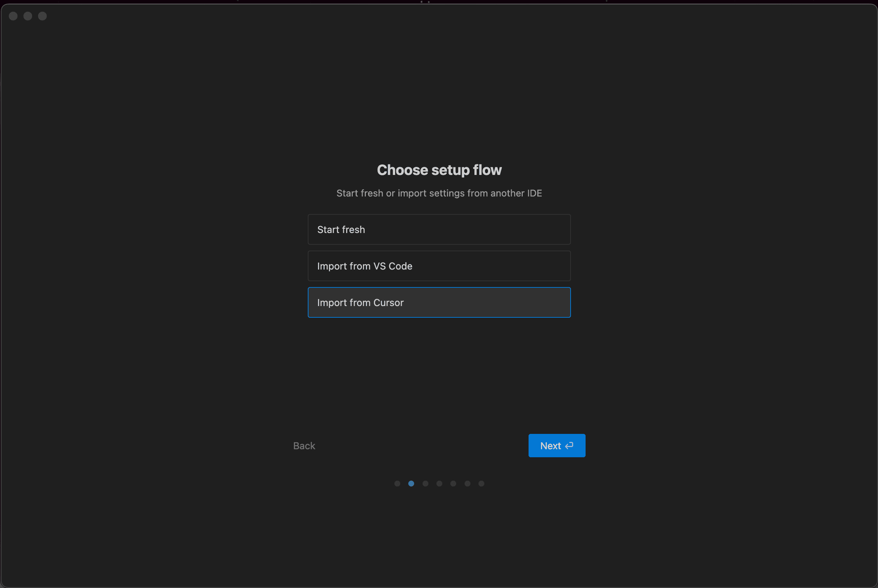Click the first pagination dot
The width and height of the screenshot is (878, 588).
[x=397, y=484]
